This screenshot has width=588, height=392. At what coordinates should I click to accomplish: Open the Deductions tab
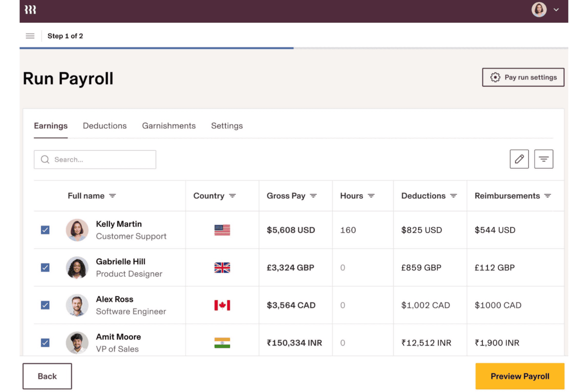(x=105, y=126)
